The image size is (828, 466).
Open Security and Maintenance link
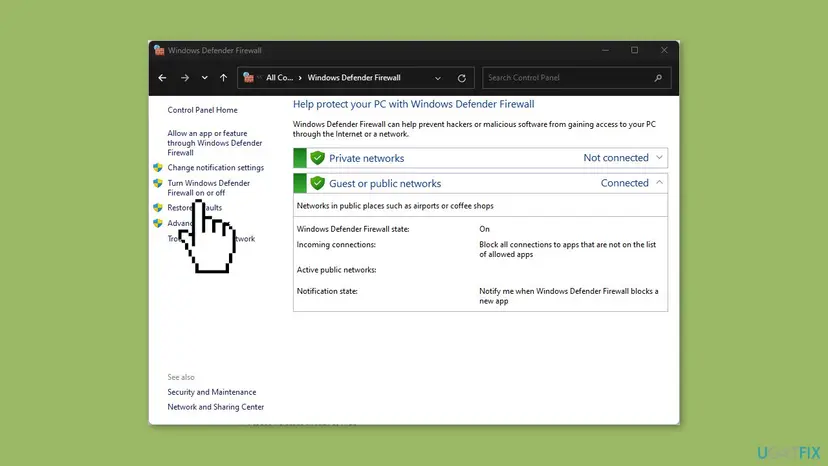click(212, 392)
